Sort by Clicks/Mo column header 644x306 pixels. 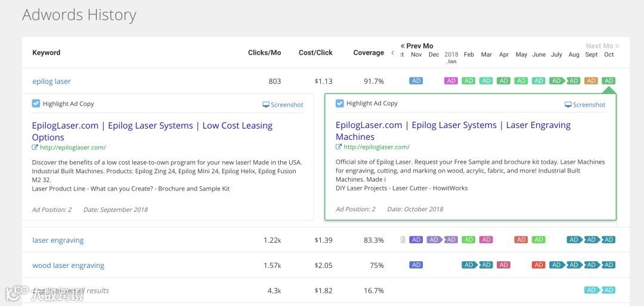tap(265, 52)
